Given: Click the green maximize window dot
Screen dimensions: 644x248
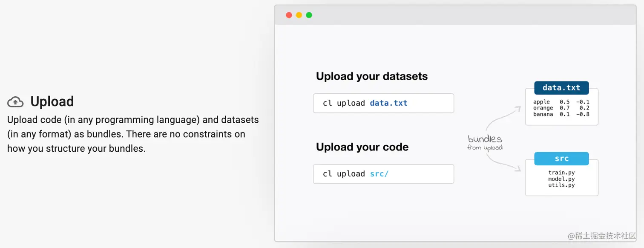Looking at the screenshot, I should pos(309,15).
